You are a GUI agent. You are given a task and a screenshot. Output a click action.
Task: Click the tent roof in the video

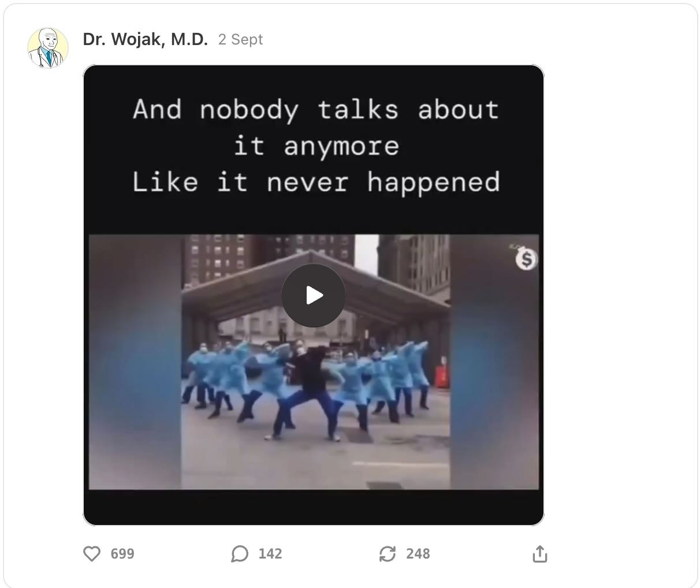pos(315,283)
